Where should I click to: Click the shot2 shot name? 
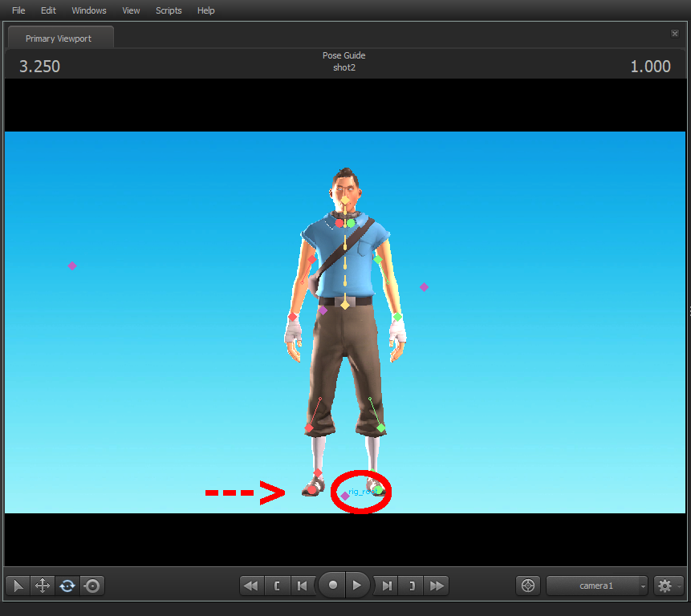click(344, 67)
